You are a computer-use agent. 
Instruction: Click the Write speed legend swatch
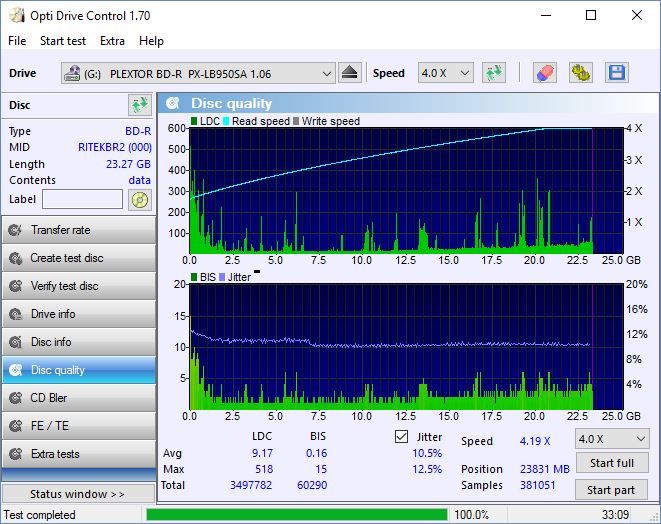coord(296,121)
